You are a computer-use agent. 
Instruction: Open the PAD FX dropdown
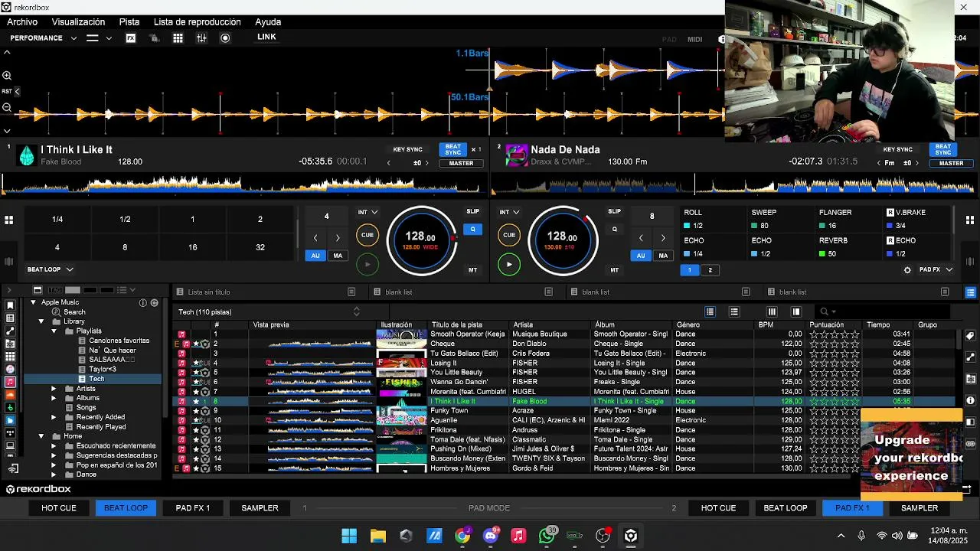tap(936, 269)
